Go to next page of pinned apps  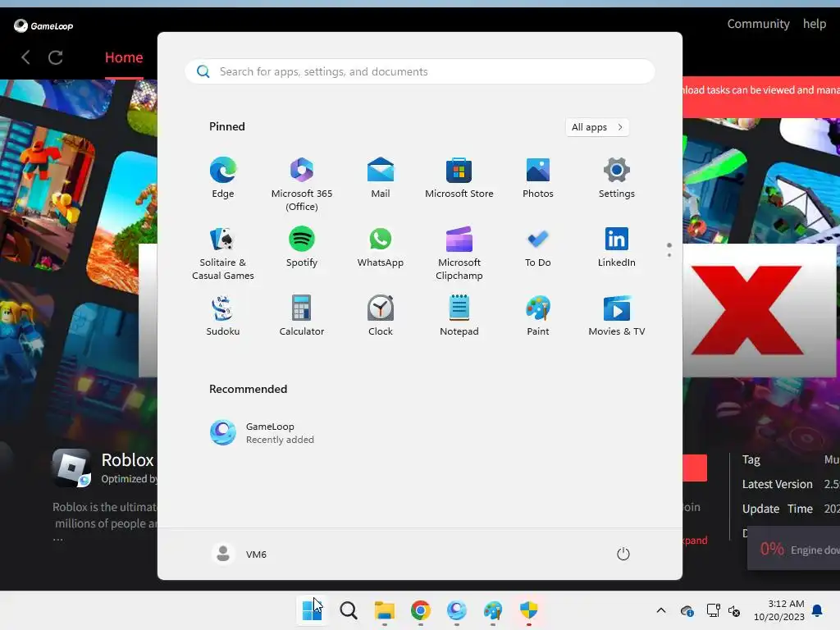tap(669, 255)
